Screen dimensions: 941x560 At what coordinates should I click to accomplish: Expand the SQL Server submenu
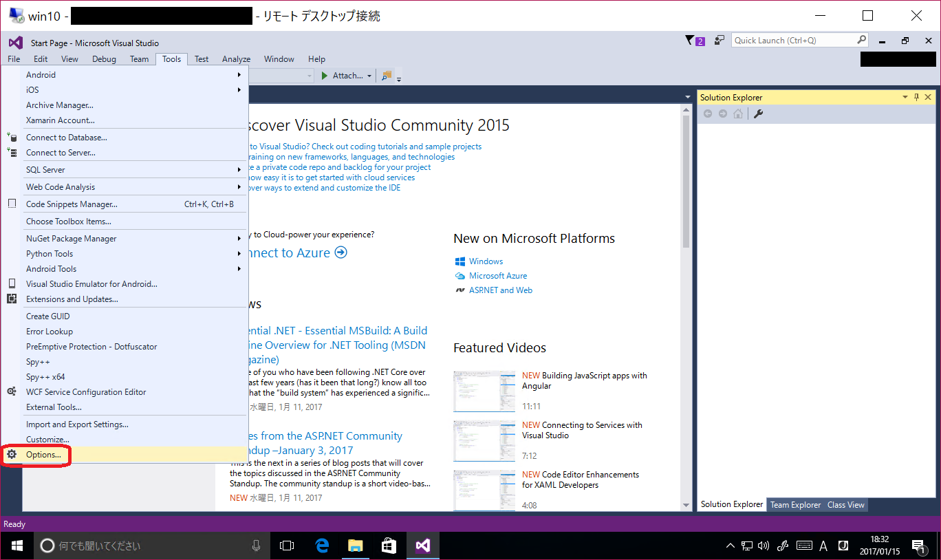coord(45,169)
